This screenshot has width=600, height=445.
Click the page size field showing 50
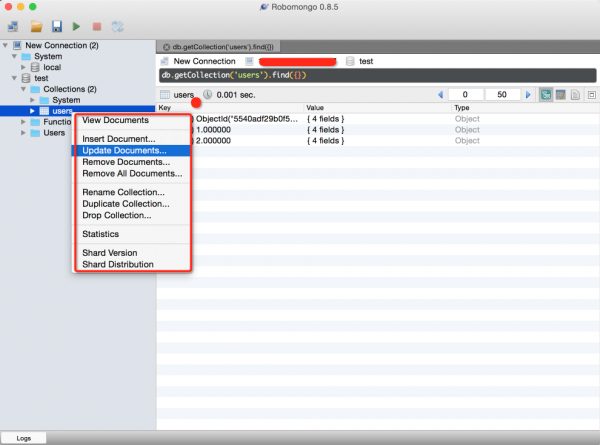(x=502, y=95)
